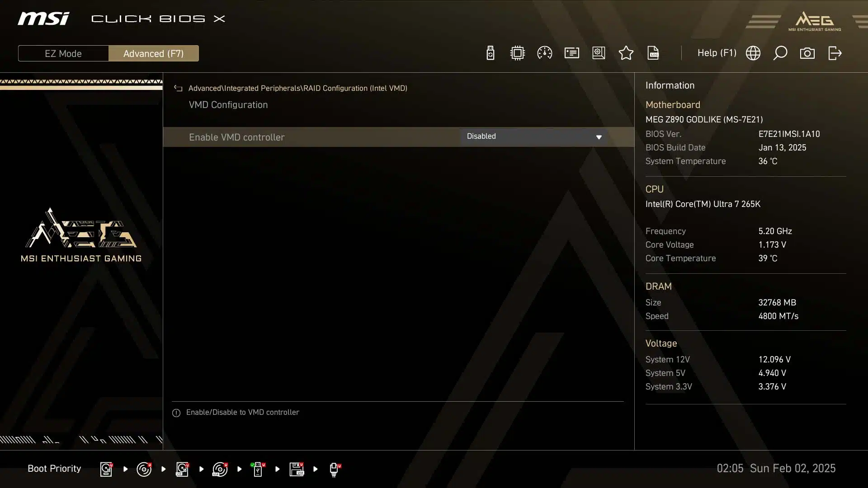This screenshot has height=488, width=868.
Task: Click the CPU name Intel Core Ultra 7 265K
Action: 703,204
